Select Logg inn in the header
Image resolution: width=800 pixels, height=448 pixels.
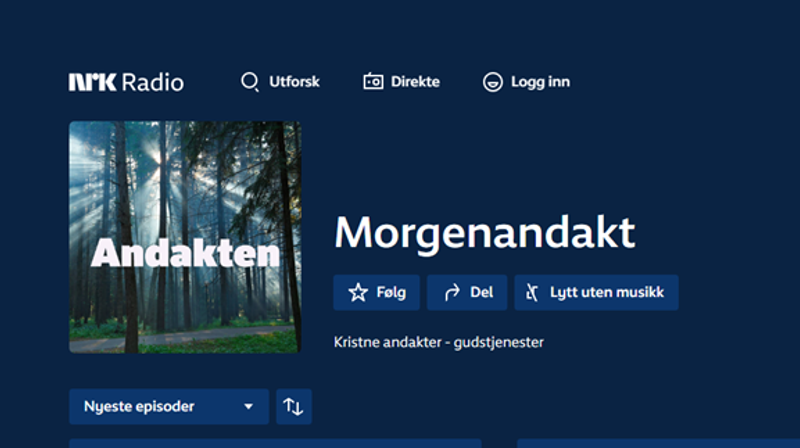[x=539, y=82]
